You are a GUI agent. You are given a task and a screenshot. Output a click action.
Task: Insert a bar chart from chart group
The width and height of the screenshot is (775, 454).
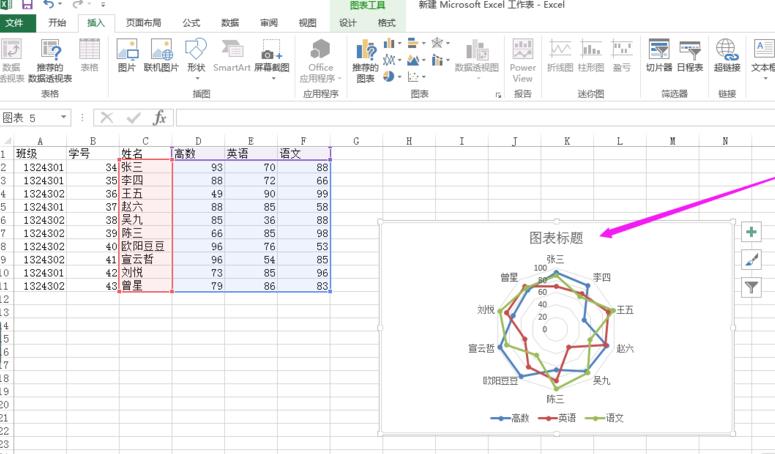click(414, 43)
